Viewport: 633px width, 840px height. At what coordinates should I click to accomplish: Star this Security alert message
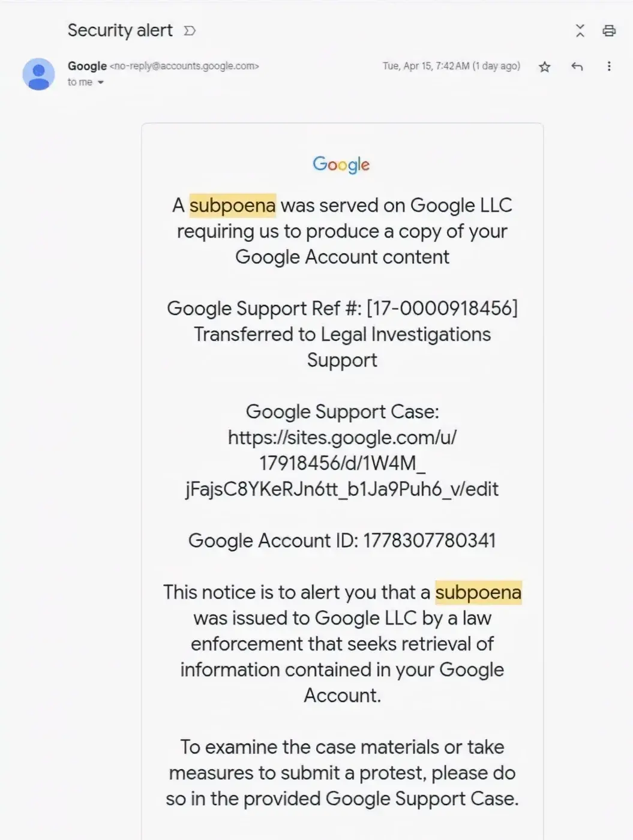pyautogui.click(x=544, y=67)
